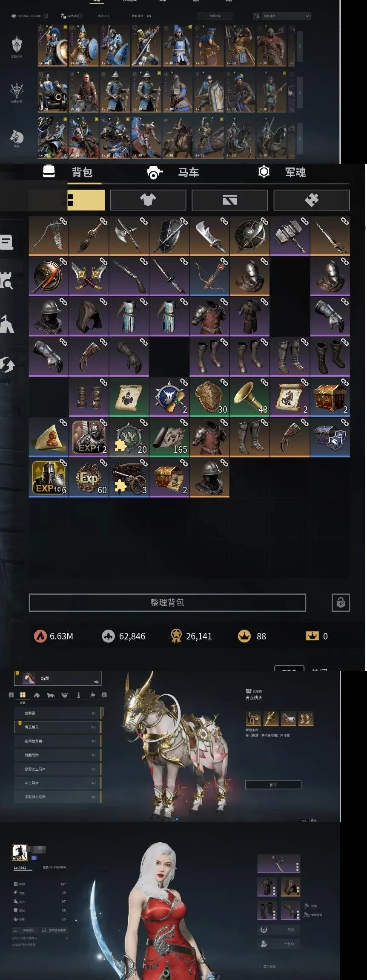Select the puzzle-piece materials filter icon
The height and width of the screenshot is (980, 367).
312,200
